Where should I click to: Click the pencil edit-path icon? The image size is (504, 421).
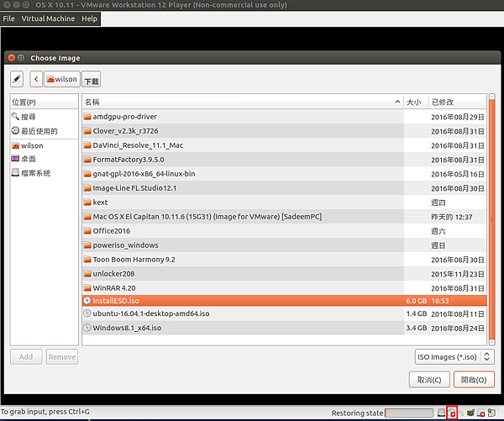pos(17,79)
